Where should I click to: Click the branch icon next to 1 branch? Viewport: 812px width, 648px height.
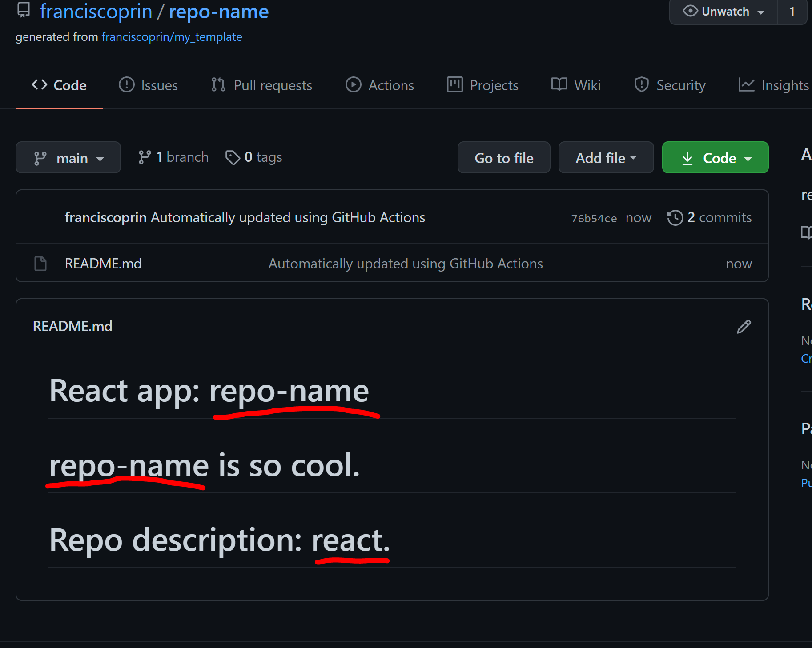[x=145, y=157]
